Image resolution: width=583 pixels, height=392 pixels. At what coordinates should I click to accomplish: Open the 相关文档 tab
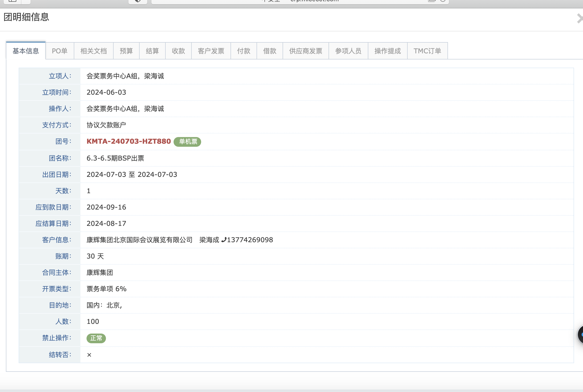coord(93,51)
